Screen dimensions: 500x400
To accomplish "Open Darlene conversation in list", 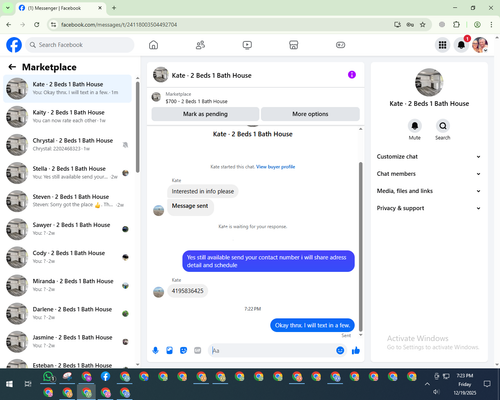I will [67, 313].
